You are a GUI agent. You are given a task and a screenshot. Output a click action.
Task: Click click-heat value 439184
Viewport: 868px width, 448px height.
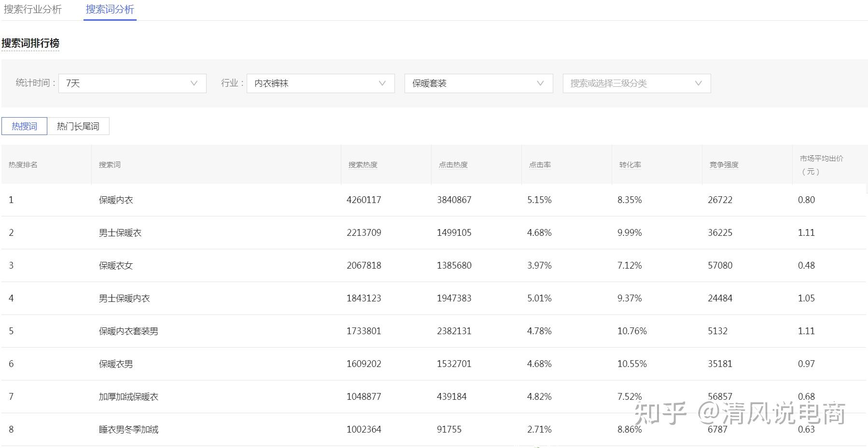(452, 397)
